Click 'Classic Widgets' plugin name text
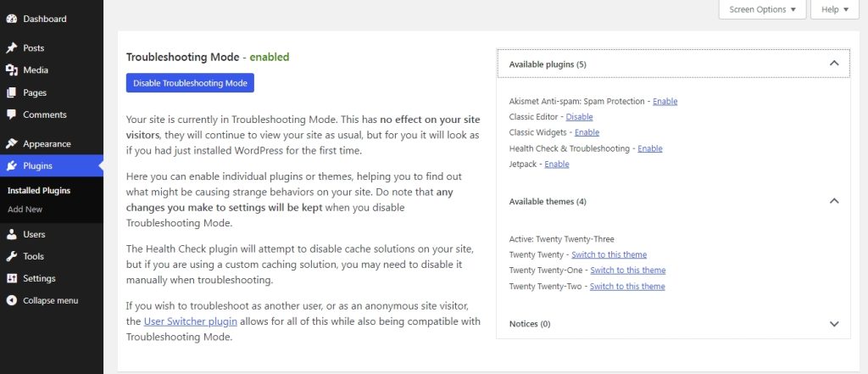This screenshot has height=374, width=868. pos(537,132)
